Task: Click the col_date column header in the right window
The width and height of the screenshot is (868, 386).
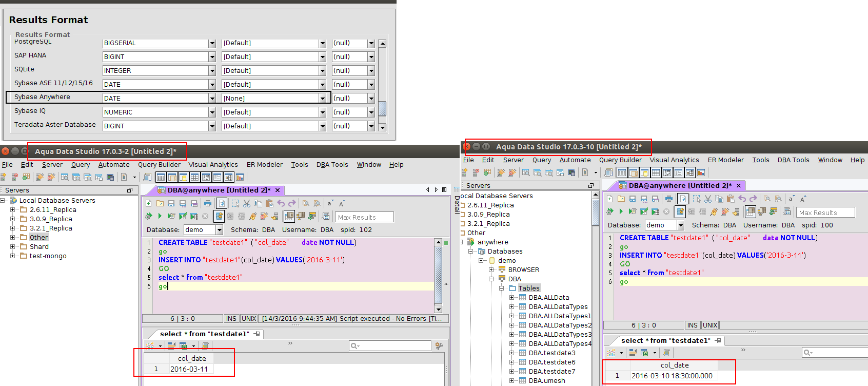Action: pyautogui.click(x=674, y=365)
